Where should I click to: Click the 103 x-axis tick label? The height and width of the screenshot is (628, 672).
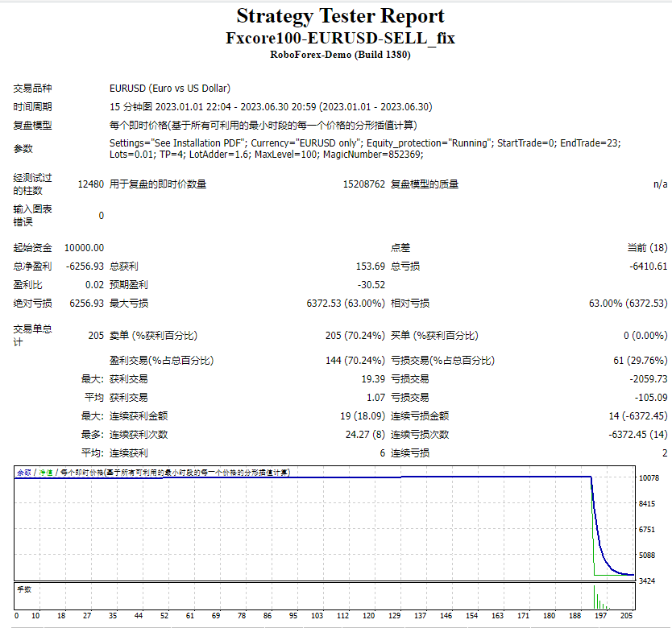tap(317, 616)
